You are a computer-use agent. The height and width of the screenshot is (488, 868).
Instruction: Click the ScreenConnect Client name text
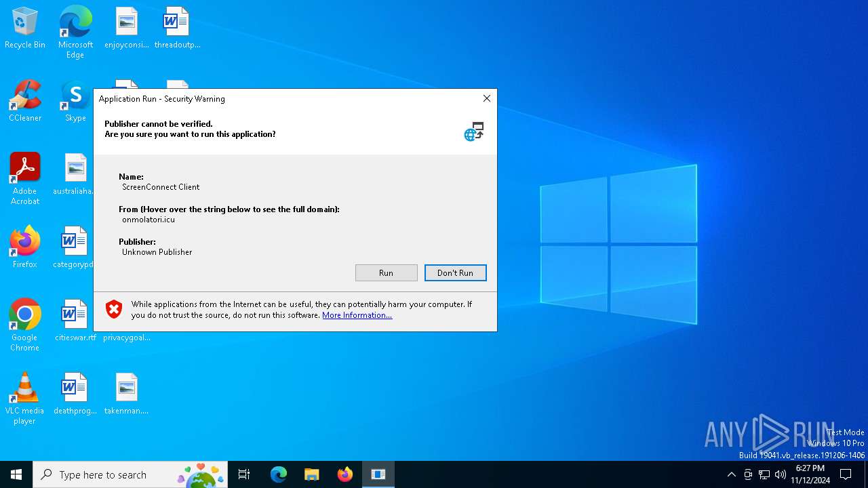click(161, 187)
